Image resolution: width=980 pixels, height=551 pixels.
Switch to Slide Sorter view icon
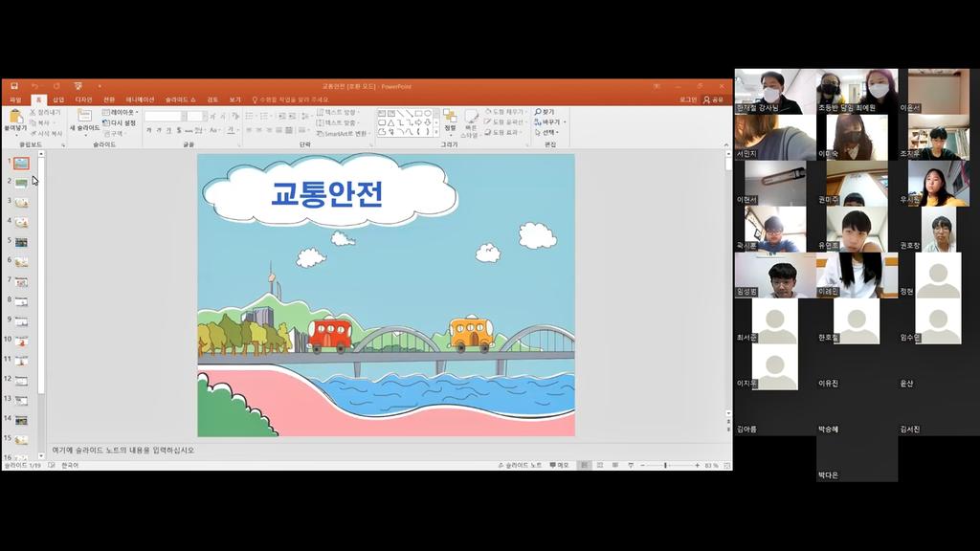tap(600, 466)
